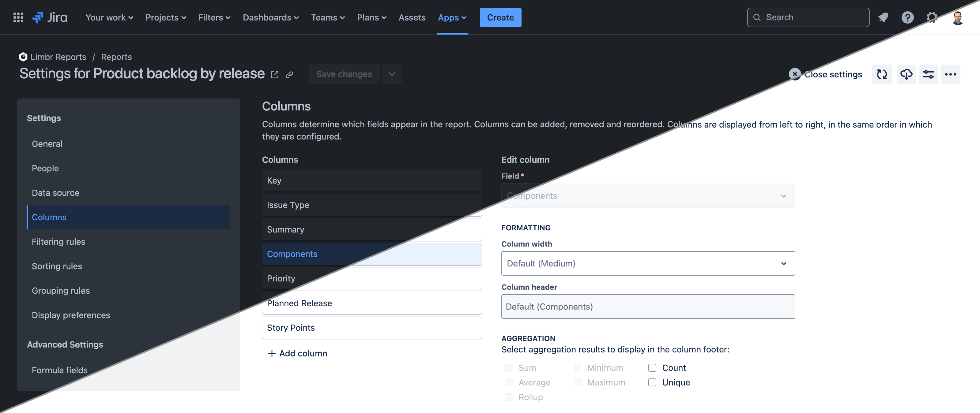Viewport: 980px width, 413px height.
Task: Open the app switcher grid icon
Action: point(18,17)
